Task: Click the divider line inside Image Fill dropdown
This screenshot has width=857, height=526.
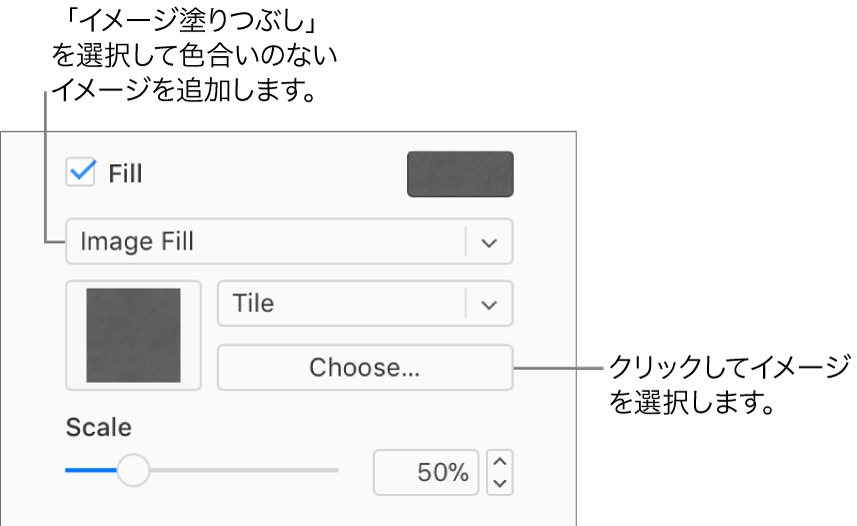Action: (466, 242)
